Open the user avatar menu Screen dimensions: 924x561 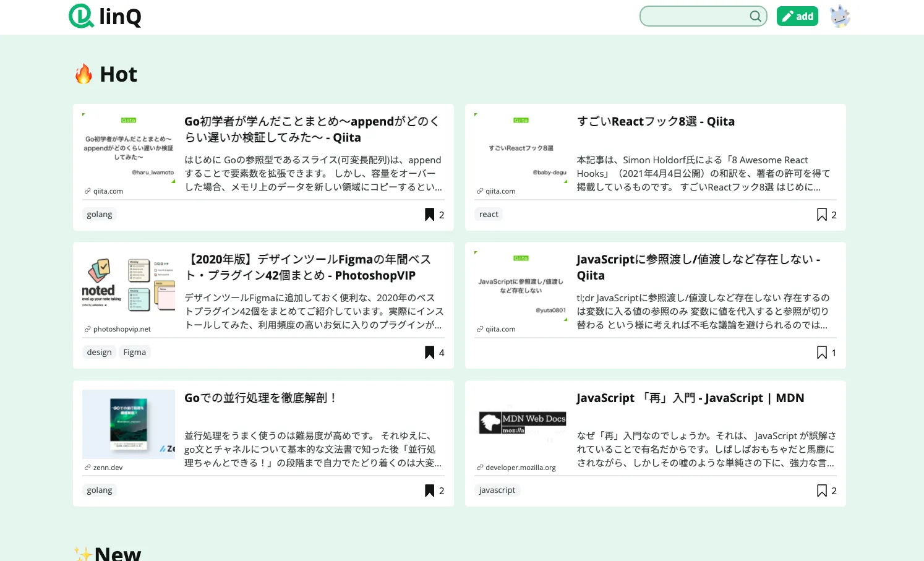[x=840, y=16]
